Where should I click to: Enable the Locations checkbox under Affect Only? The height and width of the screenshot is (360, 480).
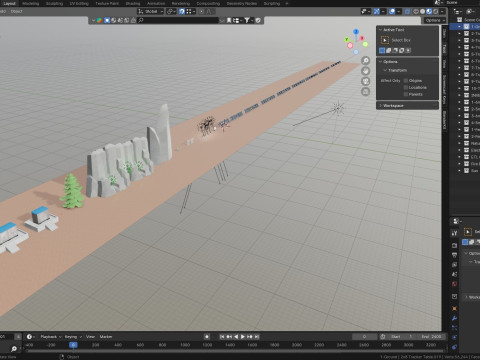[x=406, y=87]
